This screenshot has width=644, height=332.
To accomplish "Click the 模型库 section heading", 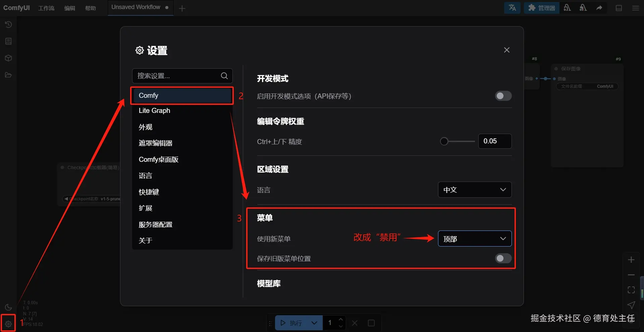I will tap(269, 283).
